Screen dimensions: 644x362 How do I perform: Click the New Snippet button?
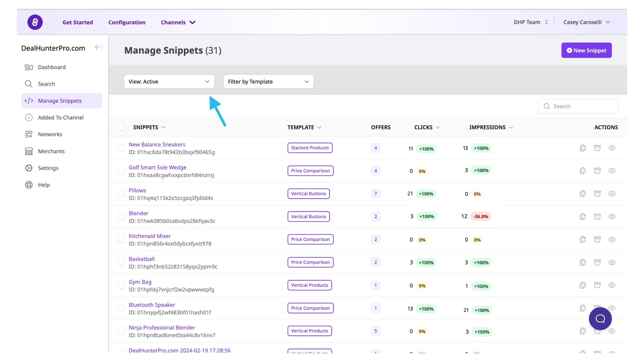(x=586, y=51)
